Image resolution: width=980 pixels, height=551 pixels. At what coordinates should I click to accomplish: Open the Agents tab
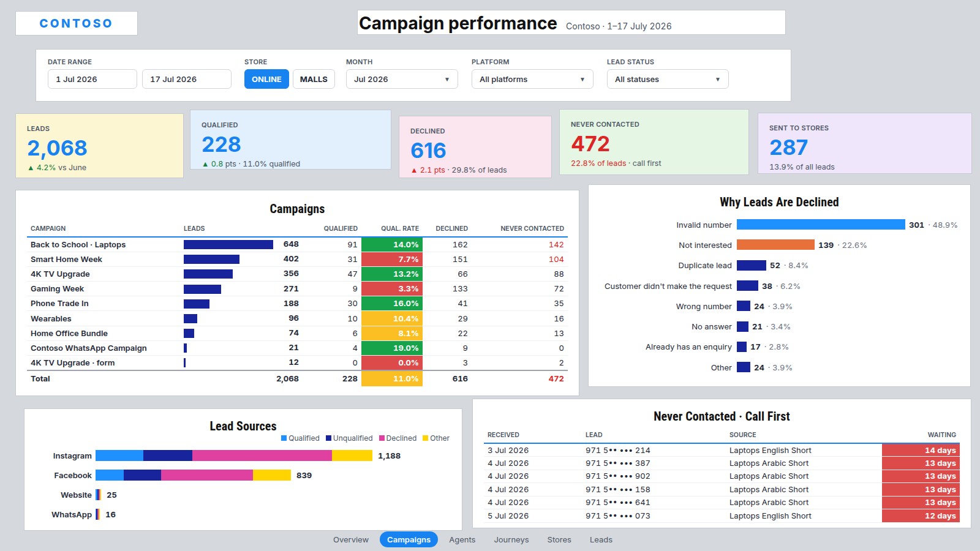click(462, 539)
